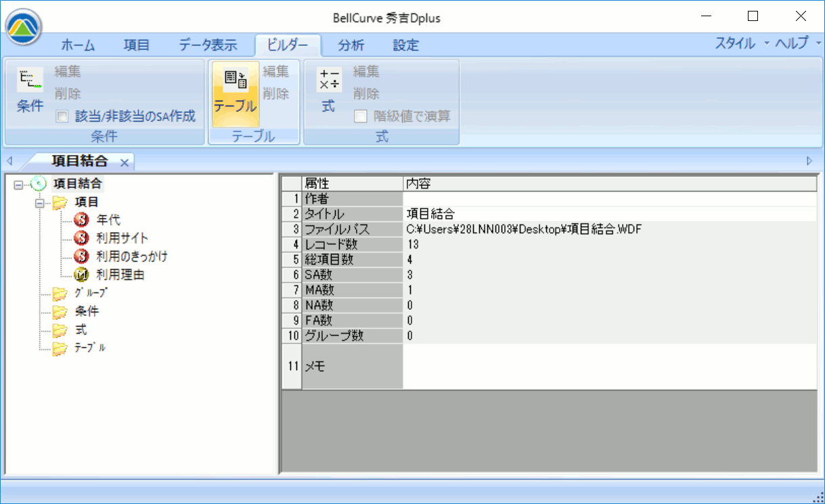825x504 pixels.
Task: Click the テーブル folder icon in tree
Action: 60,348
